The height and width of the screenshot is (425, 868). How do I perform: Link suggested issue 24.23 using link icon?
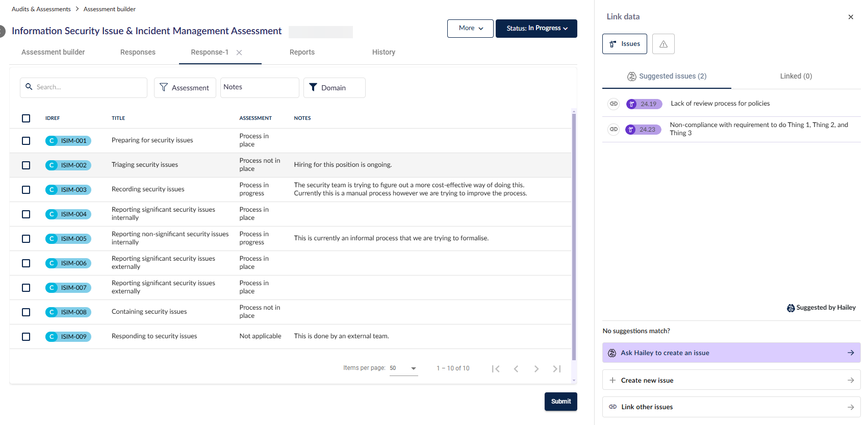(614, 129)
